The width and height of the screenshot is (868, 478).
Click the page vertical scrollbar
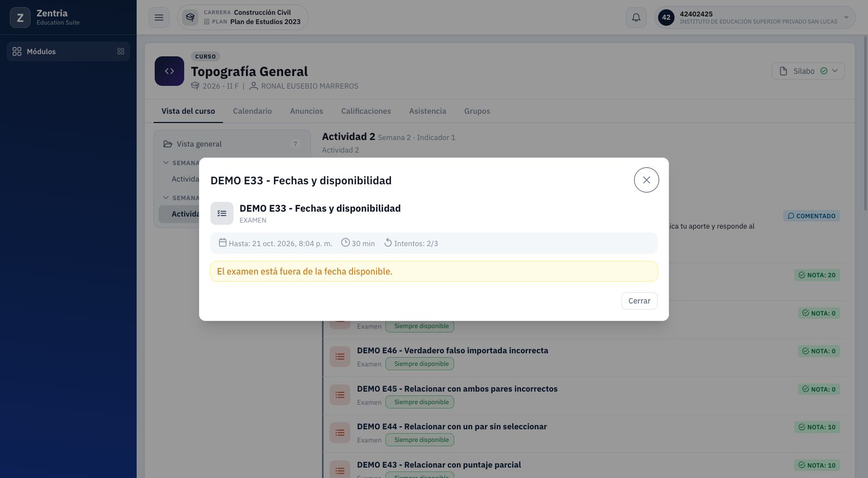(865, 123)
